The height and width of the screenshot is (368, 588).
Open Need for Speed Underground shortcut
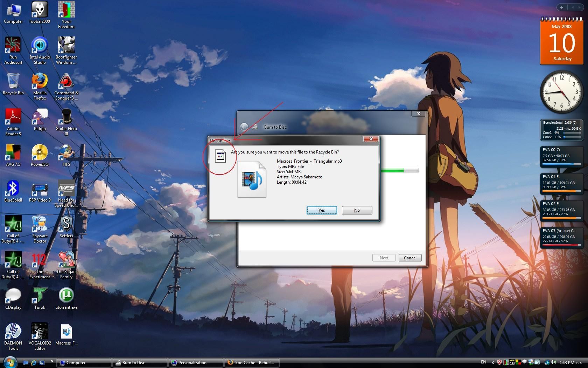pos(66,194)
